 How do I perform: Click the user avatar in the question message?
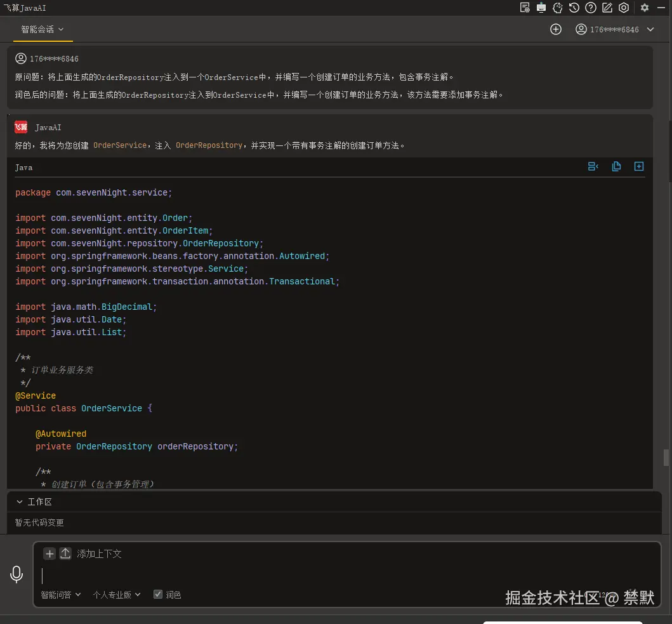pos(20,58)
